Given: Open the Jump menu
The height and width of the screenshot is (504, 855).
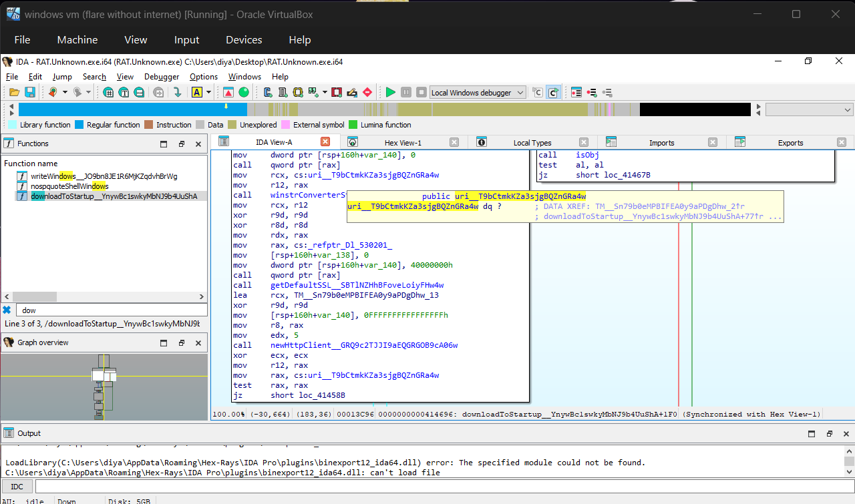Looking at the screenshot, I should point(62,77).
